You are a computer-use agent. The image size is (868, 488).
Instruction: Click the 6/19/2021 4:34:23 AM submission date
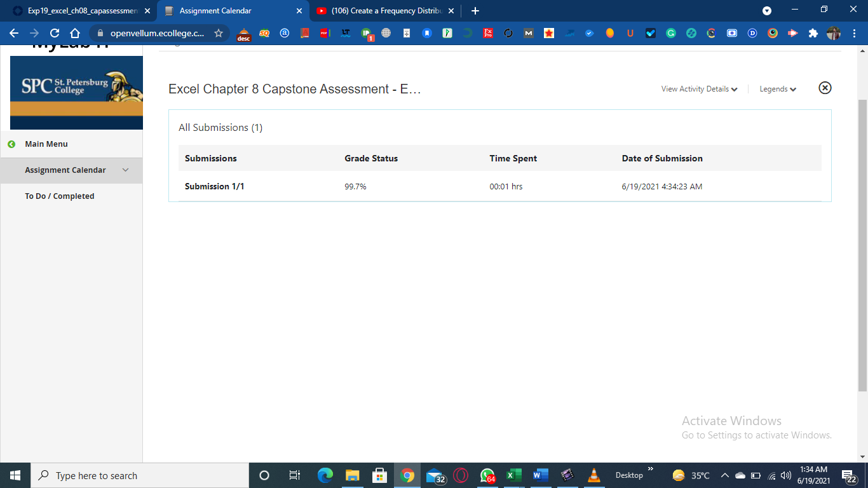[662, 187]
